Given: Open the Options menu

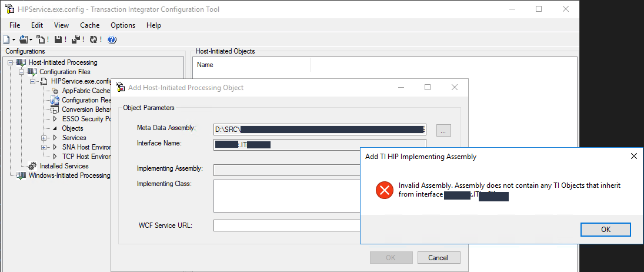Looking at the screenshot, I should point(123,25).
